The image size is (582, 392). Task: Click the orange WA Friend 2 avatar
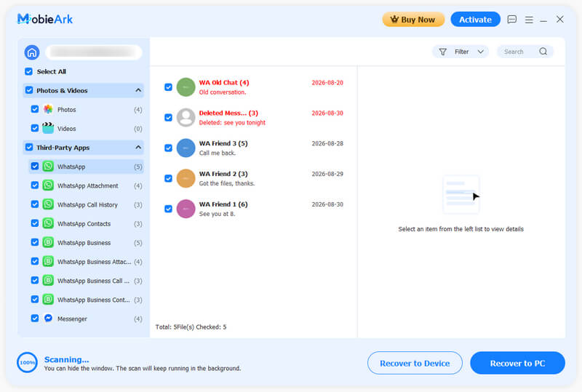click(x=186, y=179)
